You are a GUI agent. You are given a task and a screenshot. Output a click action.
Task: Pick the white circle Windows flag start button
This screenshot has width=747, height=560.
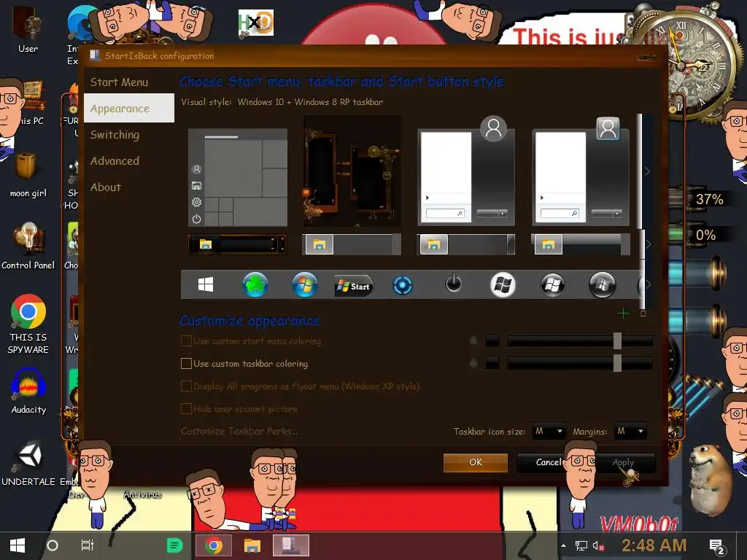click(x=503, y=285)
